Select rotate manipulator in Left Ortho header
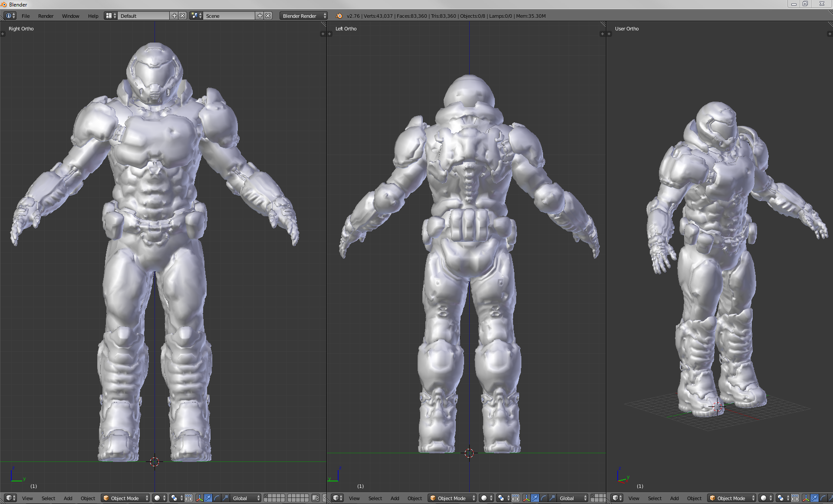The width and height of the screenshot is (833, 504). [x=543, y=498]
